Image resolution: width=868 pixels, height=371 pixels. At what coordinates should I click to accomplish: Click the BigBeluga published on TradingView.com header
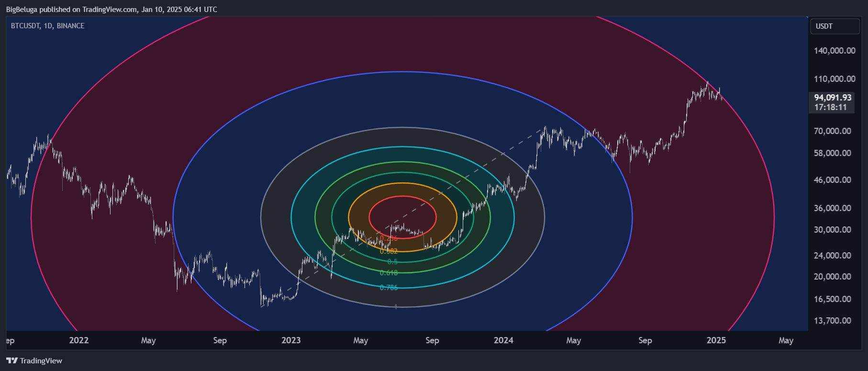click(x=111, y=9)
